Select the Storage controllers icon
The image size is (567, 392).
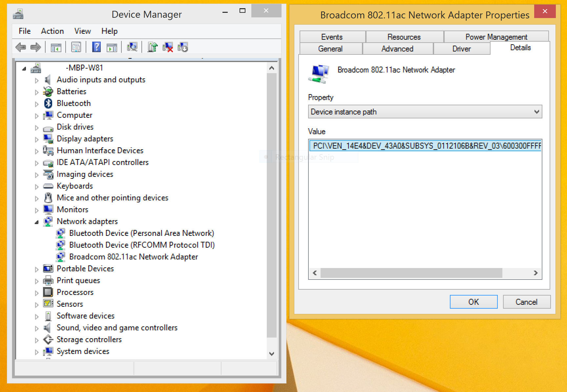click(x=48, y=340)
